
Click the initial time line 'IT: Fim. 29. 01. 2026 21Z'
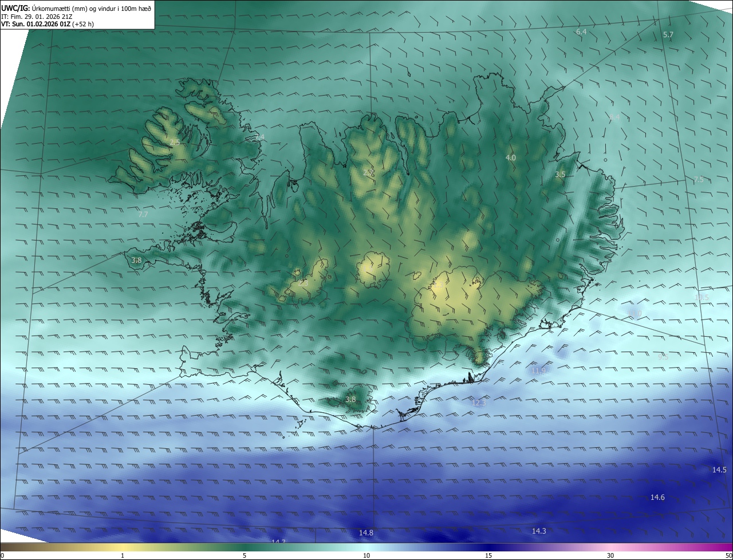(37, 17)
